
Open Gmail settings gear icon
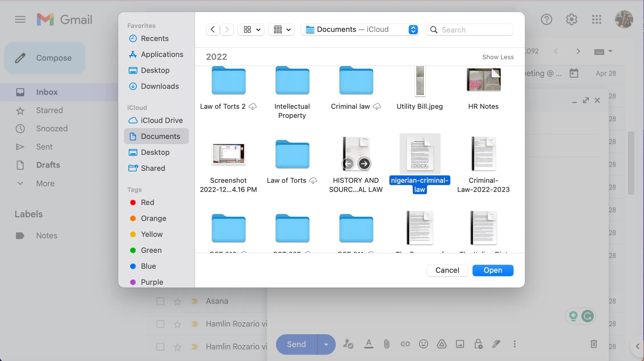(571, 19)
